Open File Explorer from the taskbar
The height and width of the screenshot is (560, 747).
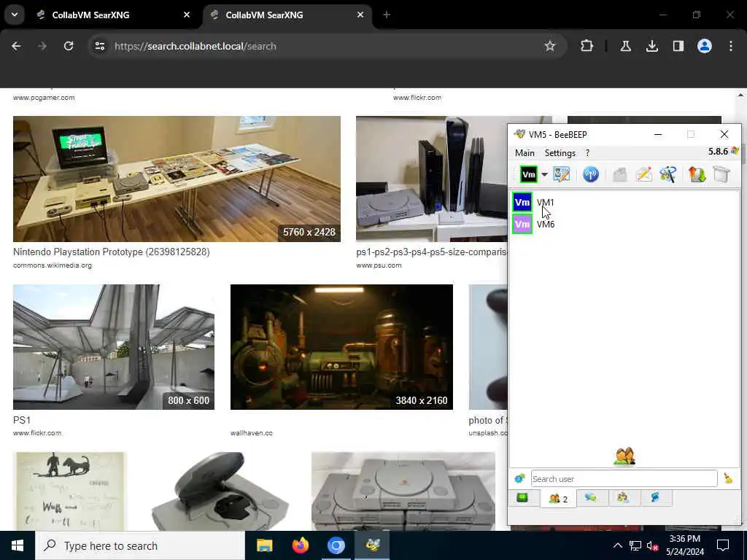(264, 545)
